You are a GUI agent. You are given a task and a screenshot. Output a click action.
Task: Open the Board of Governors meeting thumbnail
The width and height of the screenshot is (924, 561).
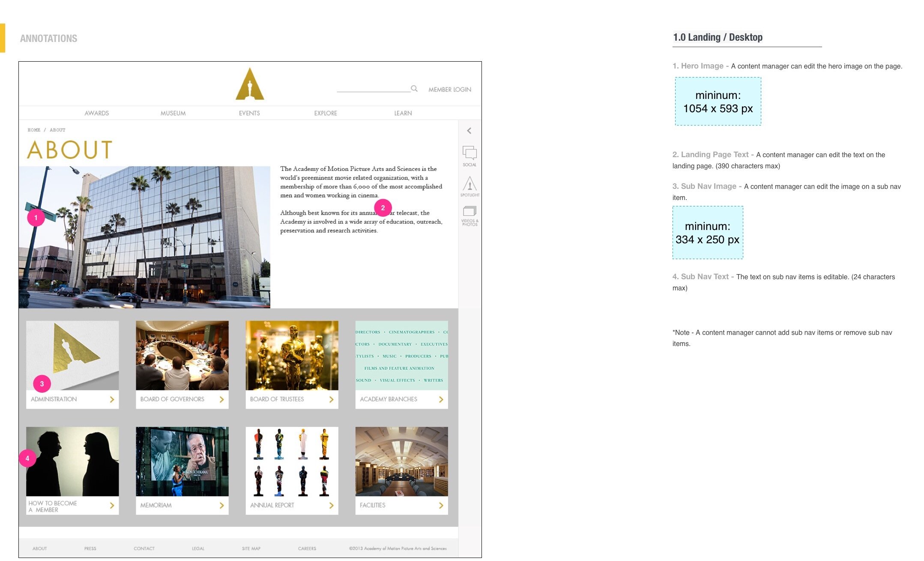pos(182,355)
